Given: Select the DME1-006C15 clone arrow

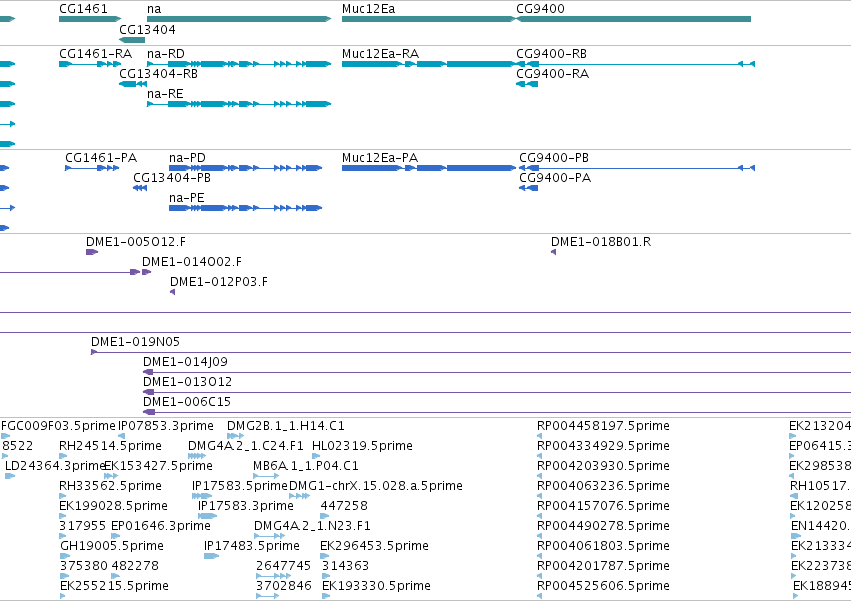Looking at the screenshot, I should coord(149,412).
